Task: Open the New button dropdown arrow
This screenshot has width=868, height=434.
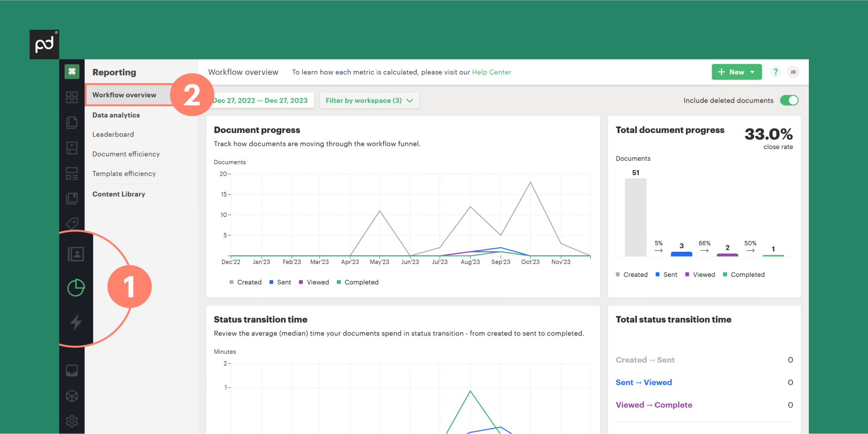Action: (x=753, y=72)
